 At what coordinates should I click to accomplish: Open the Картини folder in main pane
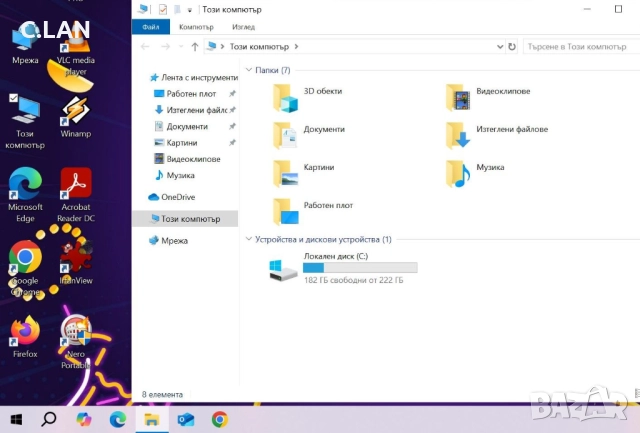coord(304,174)
